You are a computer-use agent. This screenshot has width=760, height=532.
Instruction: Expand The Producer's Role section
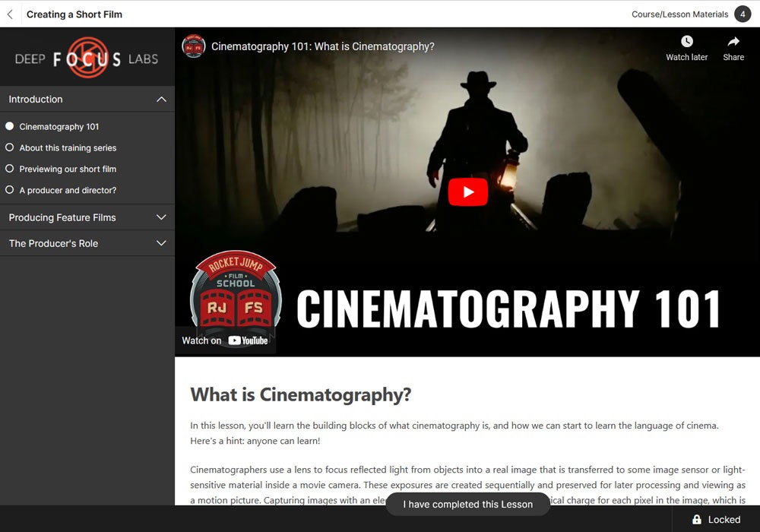pos(161,243)
